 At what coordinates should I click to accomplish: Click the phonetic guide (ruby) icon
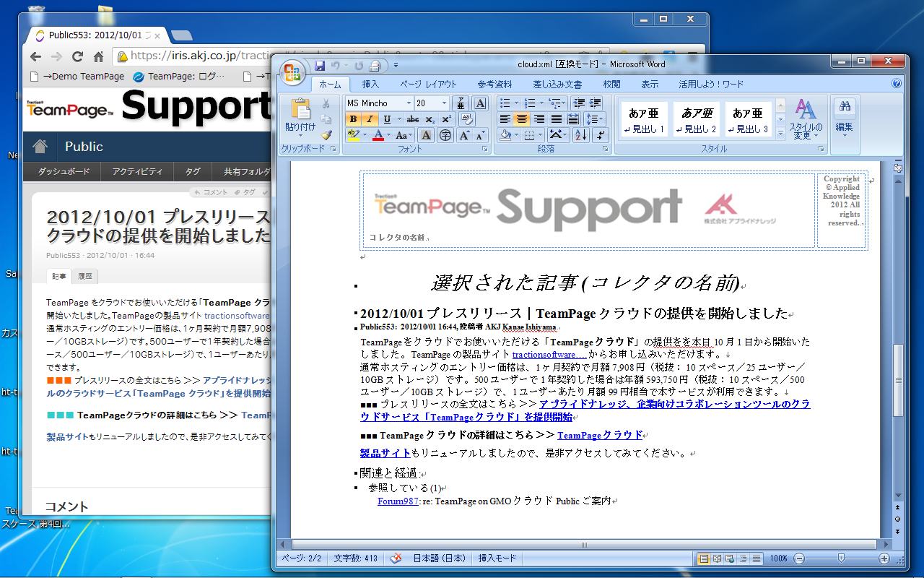[460, 103]
